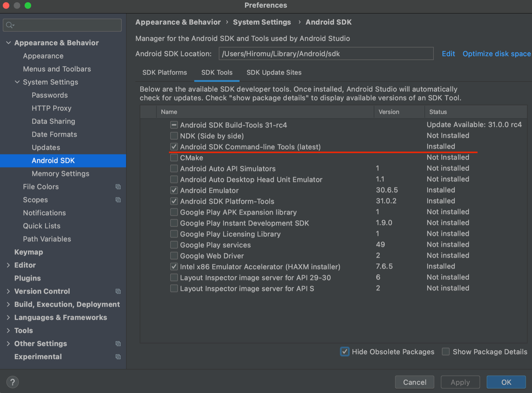The image size is (532, 393).
Task: Open Passwords settings
Action: pos(50,95)
